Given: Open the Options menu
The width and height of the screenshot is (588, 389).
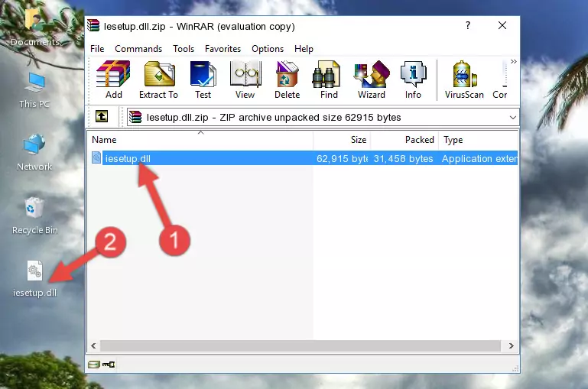Looking at the screenshot, I should click(268, 49).
